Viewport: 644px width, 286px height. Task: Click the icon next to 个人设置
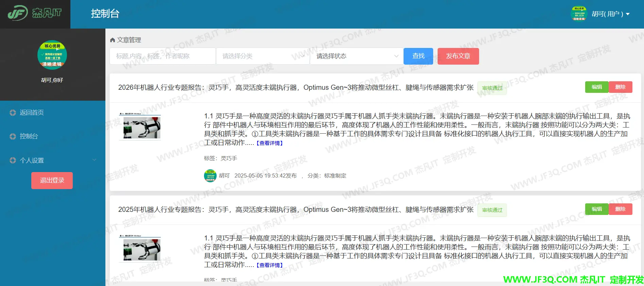[x=13, y=160]
